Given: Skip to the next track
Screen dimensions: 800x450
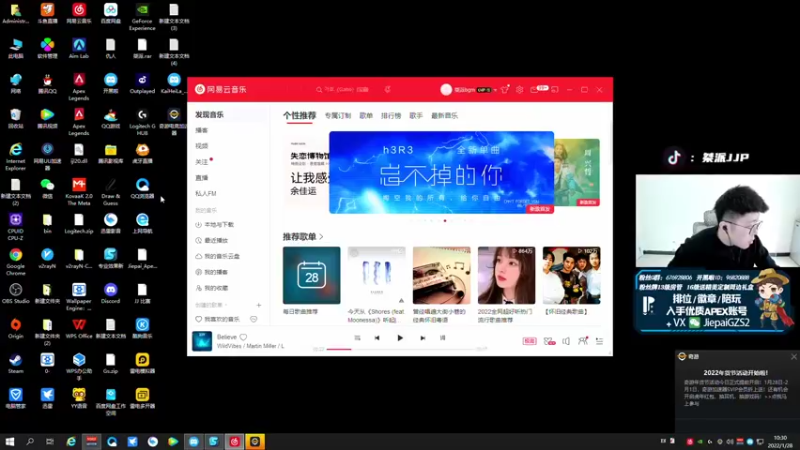Looking at the screenshot, I should pyautogui.click(x=422, y=338).
